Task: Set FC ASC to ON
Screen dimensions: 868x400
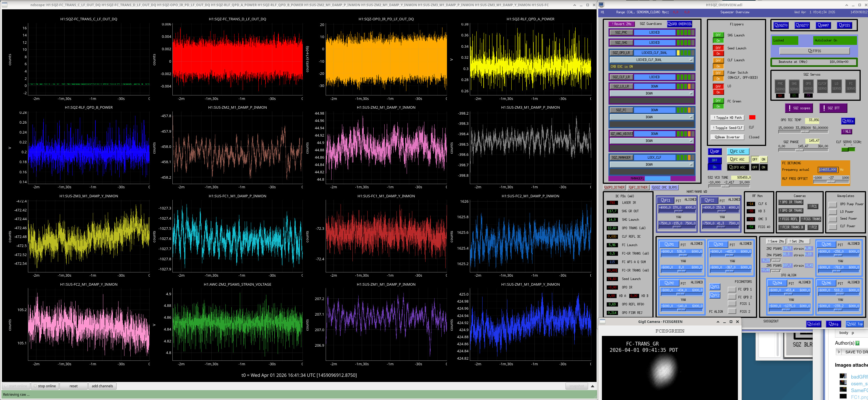Action: pos(763,159)
